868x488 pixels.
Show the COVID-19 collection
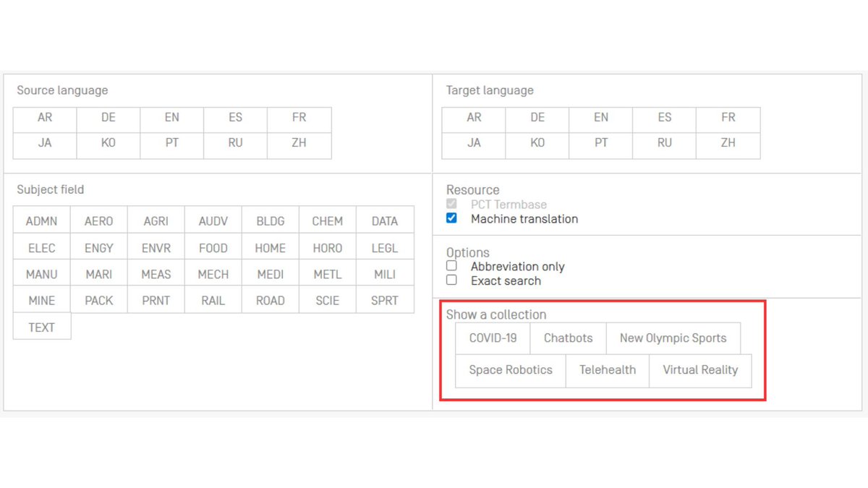tap(493, 338)
